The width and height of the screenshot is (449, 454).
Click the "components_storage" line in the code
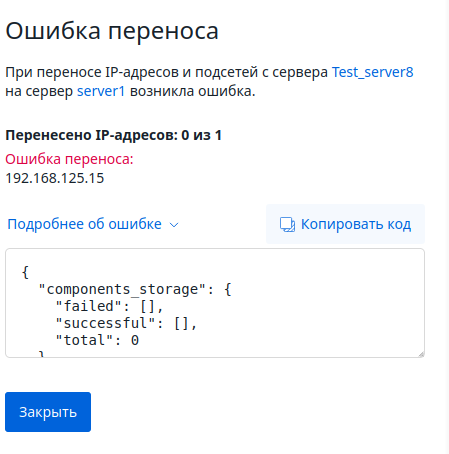tap(135, 289)
